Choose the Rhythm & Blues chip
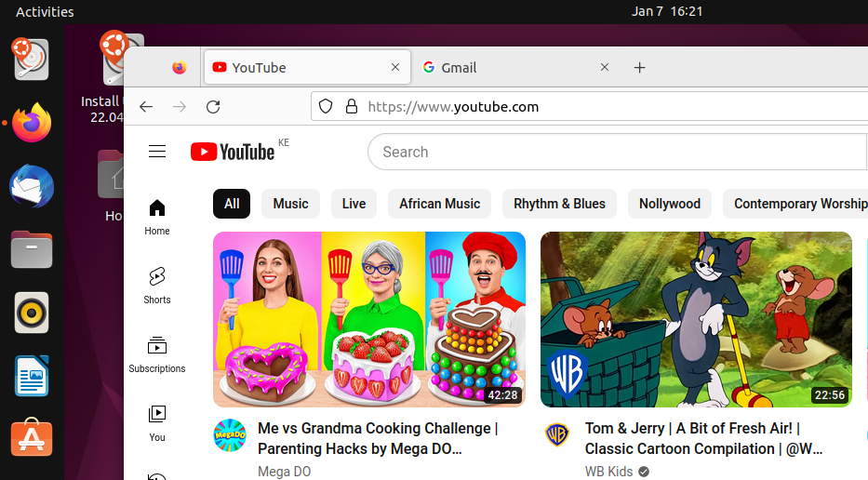The image size is (868, 480). pyautogui.click(x=559, y=204)
